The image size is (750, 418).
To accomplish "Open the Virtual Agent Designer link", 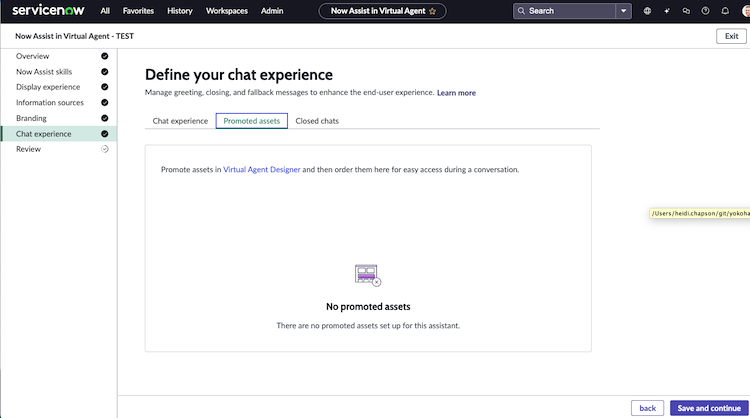I will (262, 169).
